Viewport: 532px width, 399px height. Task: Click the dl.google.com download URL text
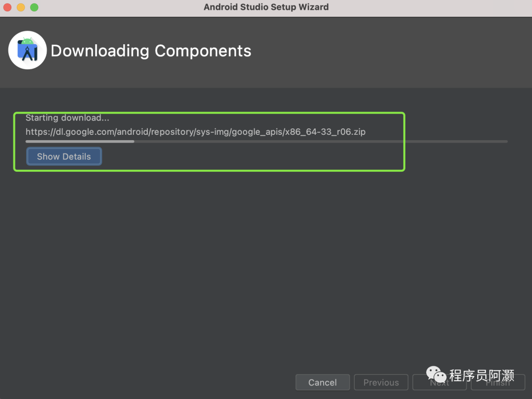click(x=148, y=131)
